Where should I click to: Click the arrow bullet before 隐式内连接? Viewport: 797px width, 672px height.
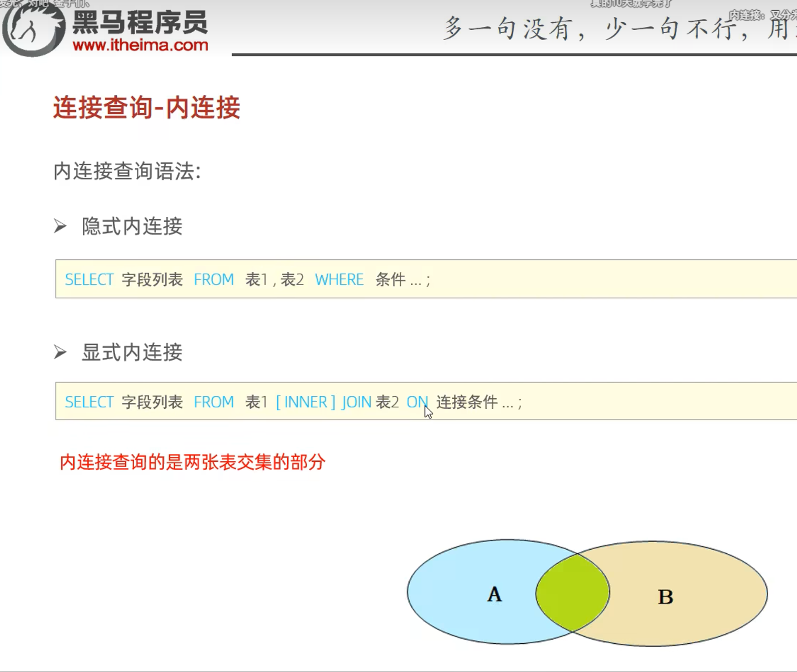pos(60,226)
